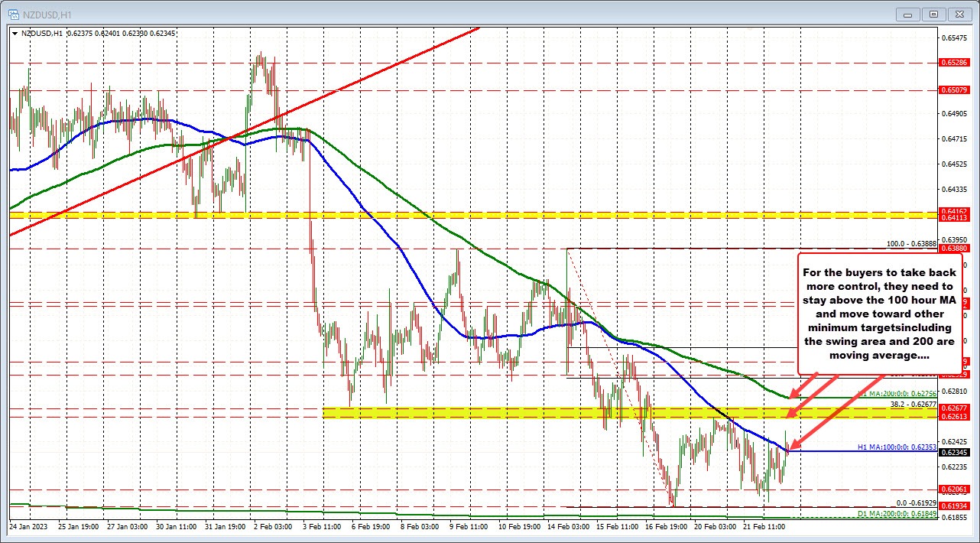Click the D1 MA:200:0:0: 0.61849 label
This screenshot has width=980, height=543.
pyautogui.click(x=895, y=513)
